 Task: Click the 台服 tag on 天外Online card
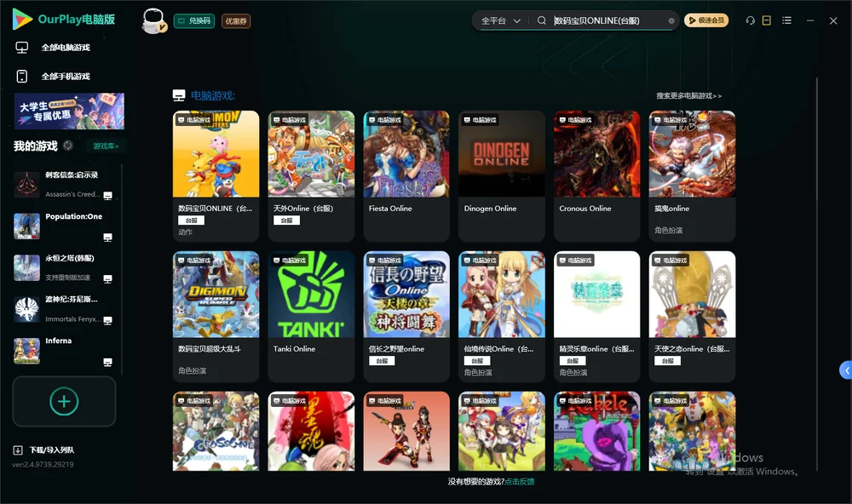coord(286,220)
